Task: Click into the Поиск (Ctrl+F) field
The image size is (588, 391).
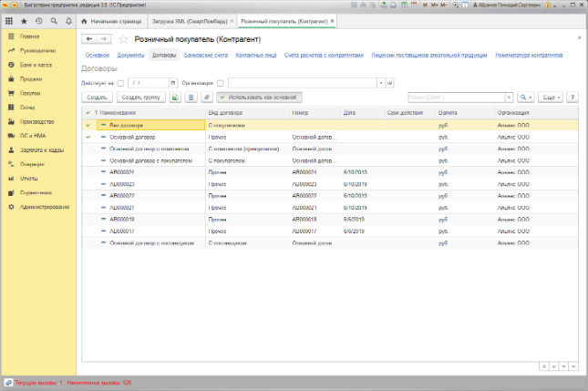Action: point(457,98)
